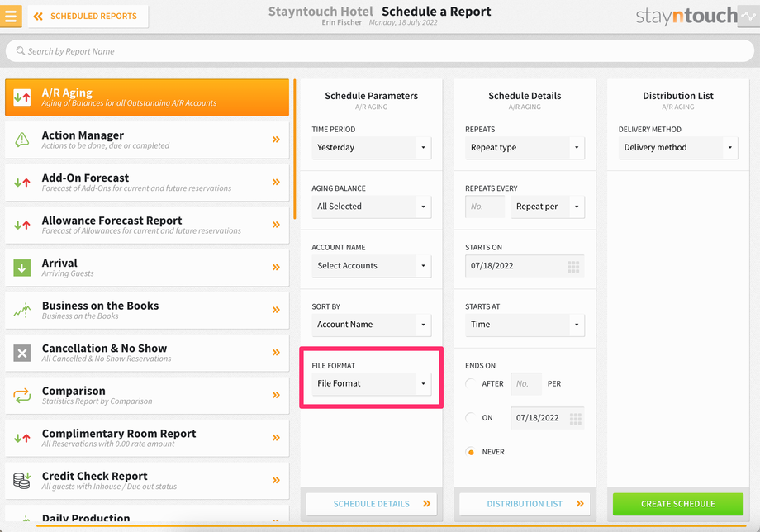Select the Action Manager report title
This screenshot has width=760, height=532.
(83, 135)
